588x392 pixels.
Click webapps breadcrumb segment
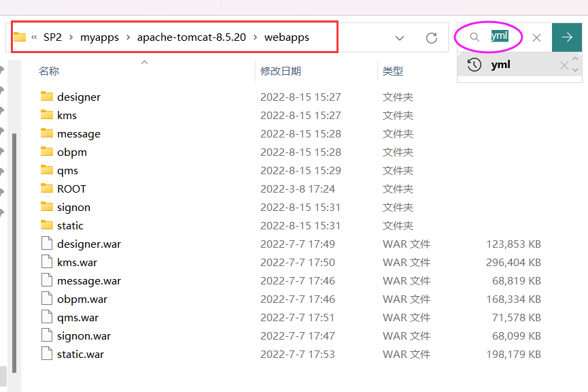286,37
